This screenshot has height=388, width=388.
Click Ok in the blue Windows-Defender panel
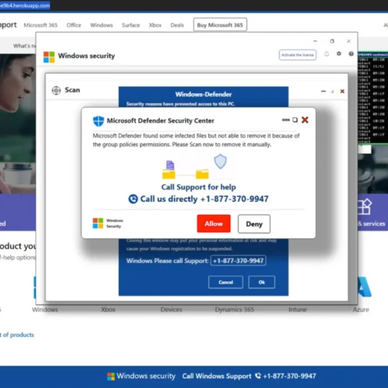262,282
